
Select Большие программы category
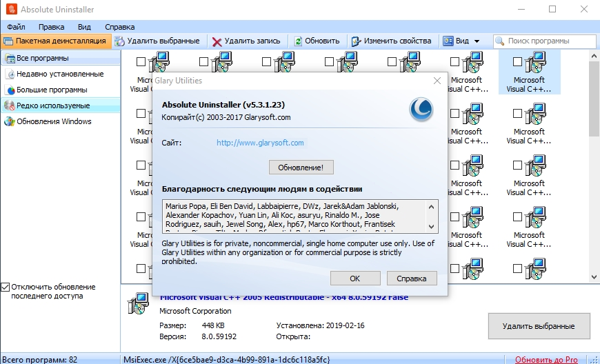tap(61, 90)
